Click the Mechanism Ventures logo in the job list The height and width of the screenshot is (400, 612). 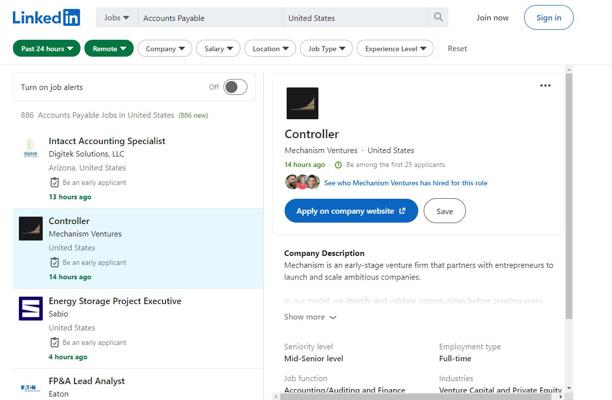(31, 228)
